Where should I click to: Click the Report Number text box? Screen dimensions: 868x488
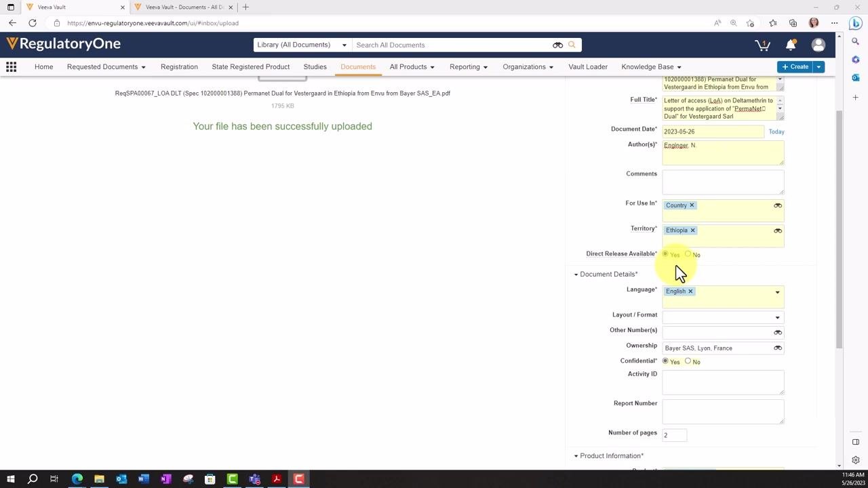pyautogui.click(x=723, y=411)
